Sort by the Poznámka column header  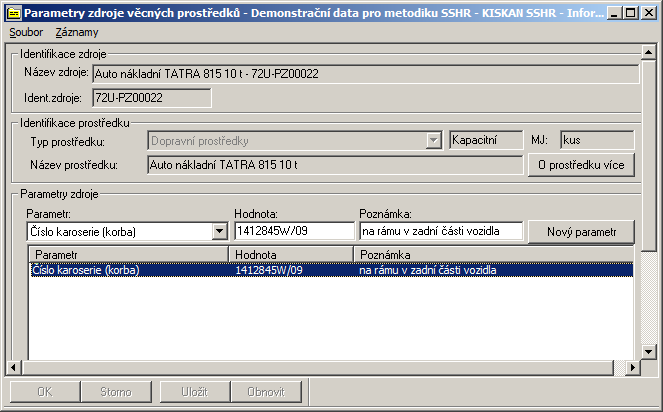(x=493, y=255)
